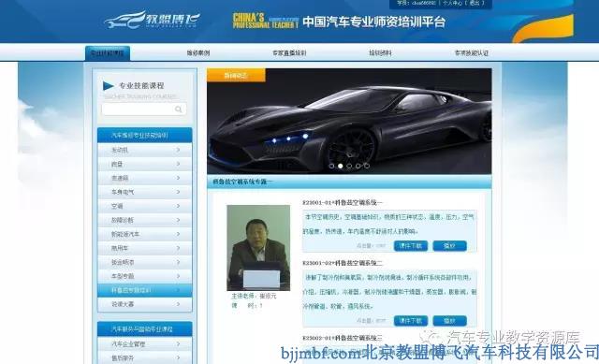
Task: Click the arrow icon on the 发动机 row
Action: tap(178, 150)
